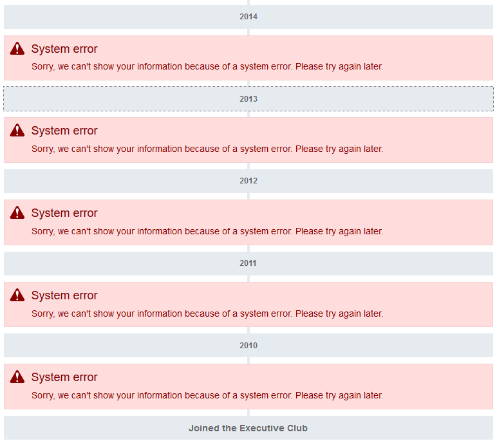Image resolution: width=497 pixels, height=448 pixels.
Task: Expand the 2012 year section
Action: point(248,181)
